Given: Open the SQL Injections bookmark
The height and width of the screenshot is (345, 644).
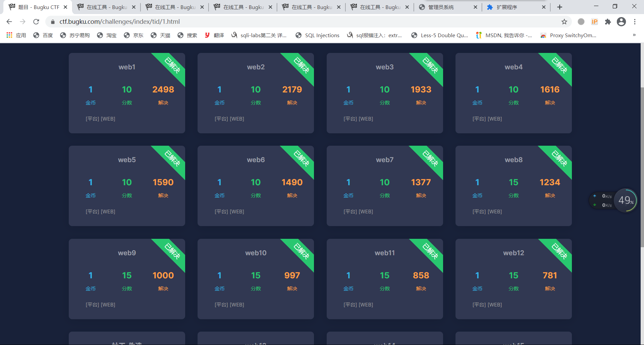Looking at the screenshot, I should click(x=317, y=35).
